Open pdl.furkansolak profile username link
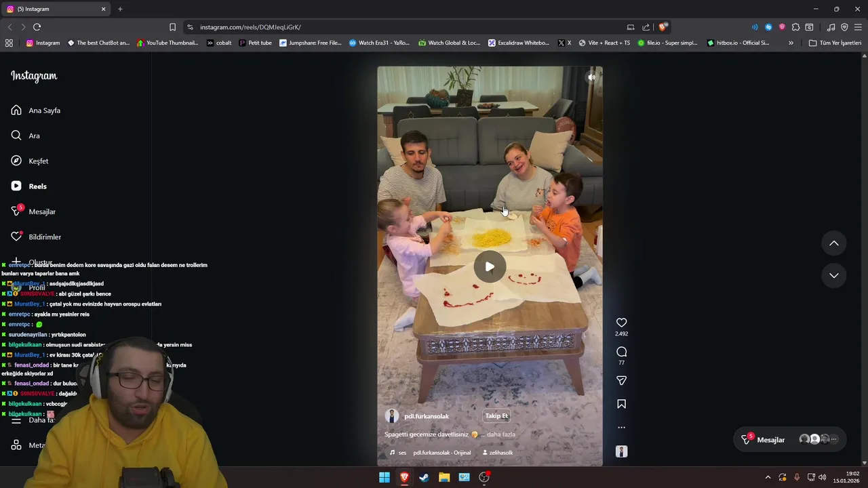The image size is (868, 488). click(427, 416)
